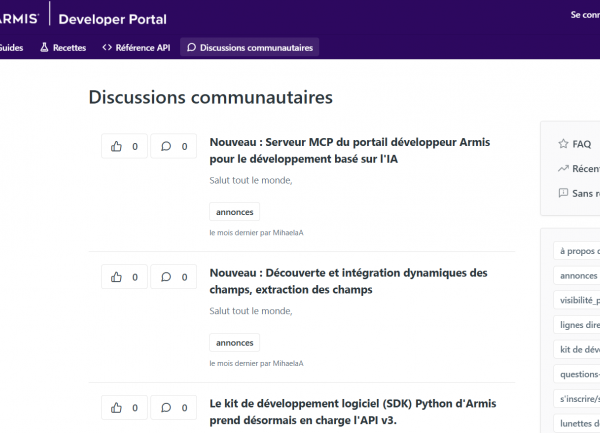The image size is (600, 433).
Task: Switch to the Référence API tab
Action: tap(135, 47)
